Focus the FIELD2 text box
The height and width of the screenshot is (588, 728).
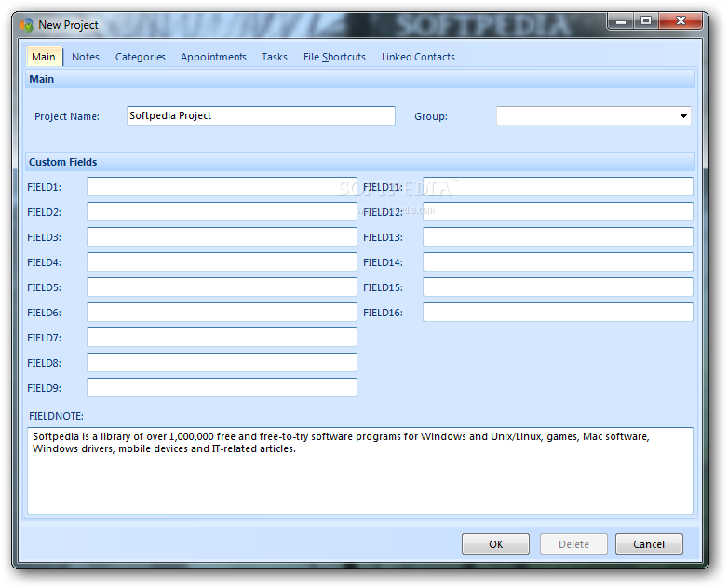click(222, 211)
